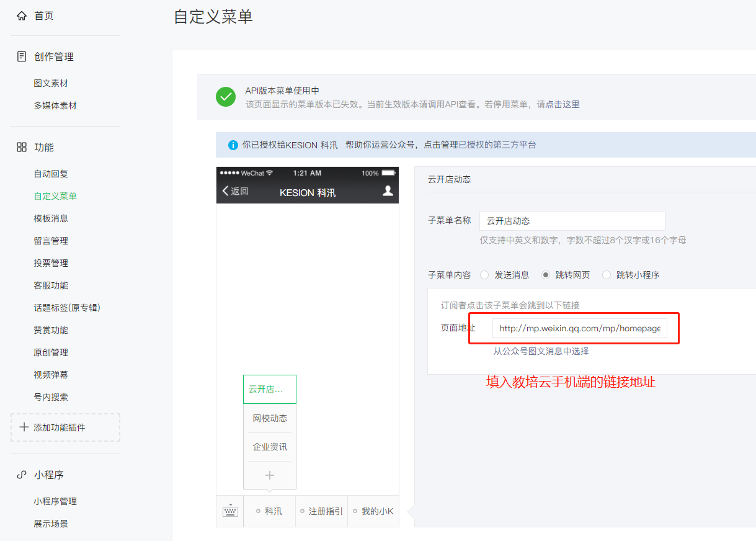Select the 发送消息 radio button
756x541 pixels.
click(x=484, y=275)
